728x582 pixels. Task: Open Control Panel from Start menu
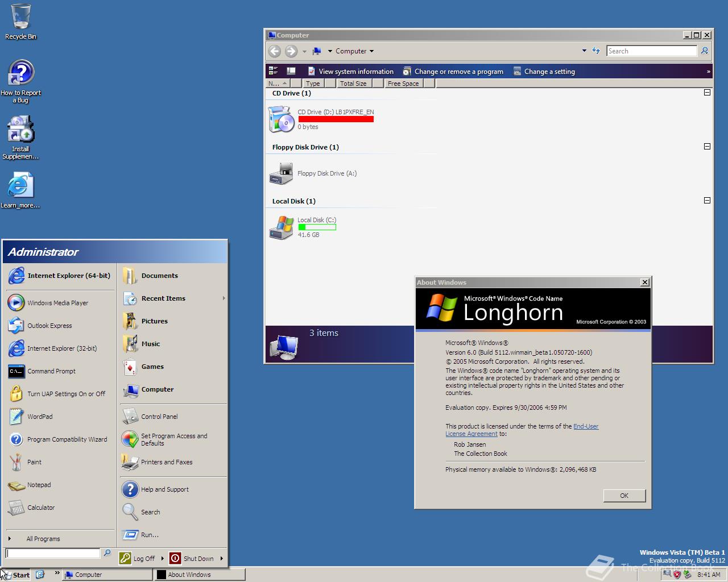click(x=173, y=417)
